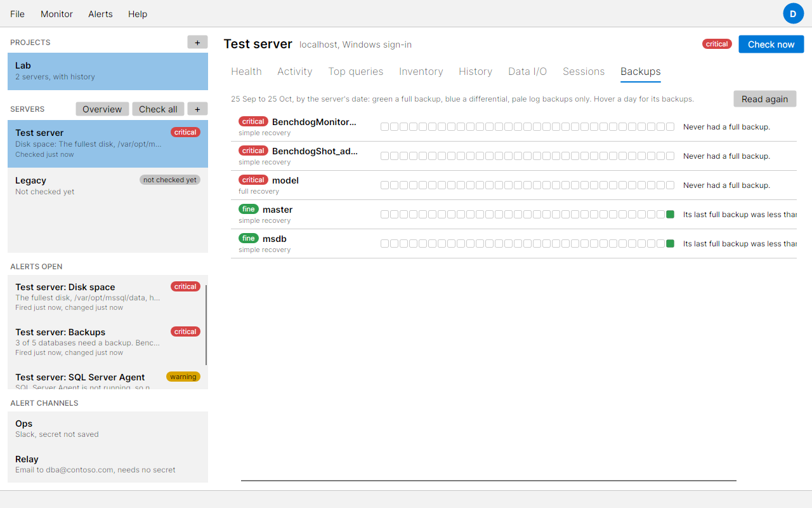Open the Test server: SQL Server Agent alert
Screen dimensions: 812x508
(107, 378)
